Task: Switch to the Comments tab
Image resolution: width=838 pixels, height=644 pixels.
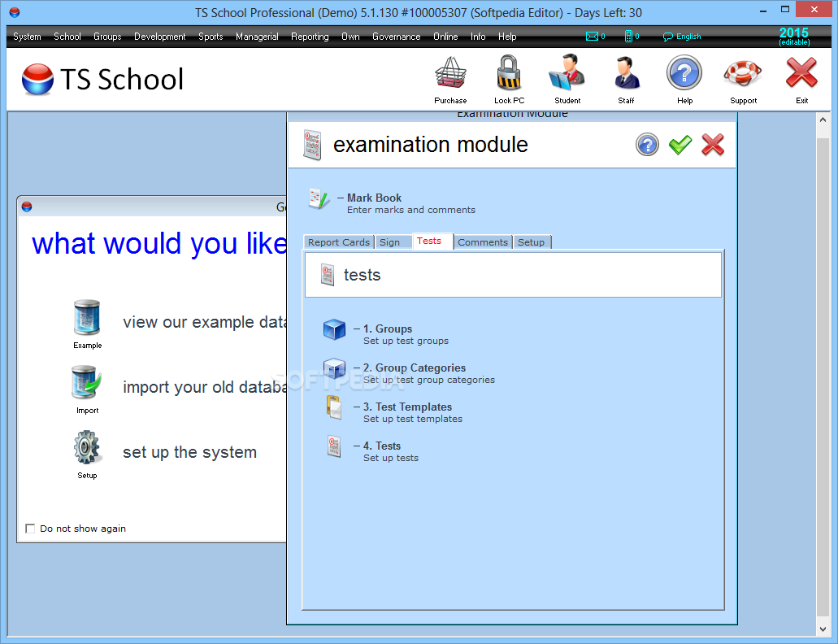Action: coord(483,242)
